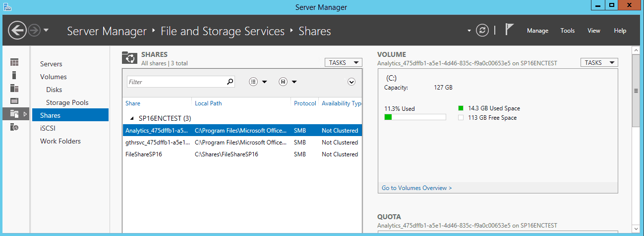The width and height of the screenshot is (644, 236).
Task: Open the VOLUME TASKS dropdown
Action: tap(599, 63)
